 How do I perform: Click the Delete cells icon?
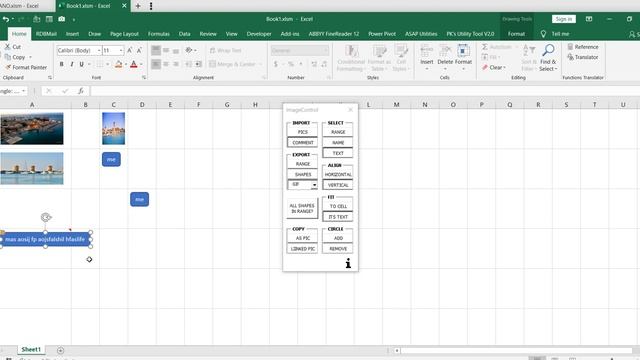[x=445, y=51]
